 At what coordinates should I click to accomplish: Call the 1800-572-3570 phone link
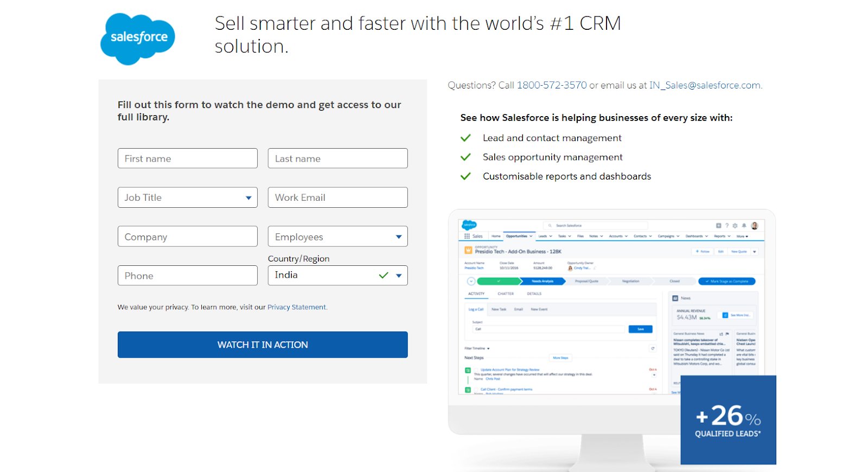click(x=552, y=85)
